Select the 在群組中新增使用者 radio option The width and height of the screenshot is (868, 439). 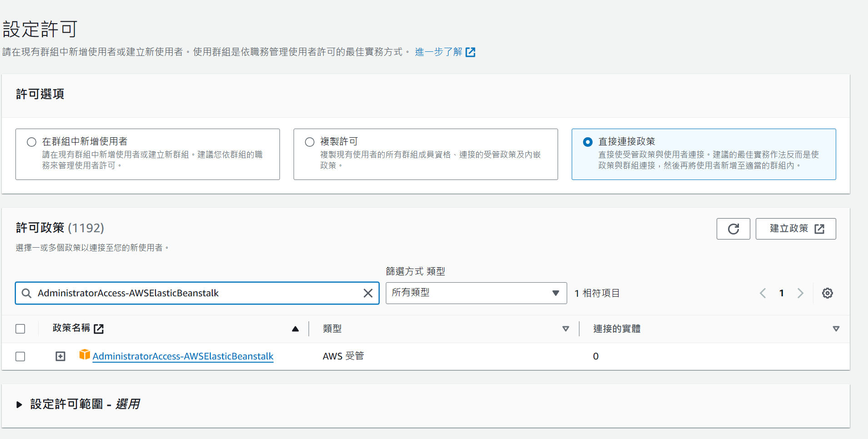coord(31,142)
